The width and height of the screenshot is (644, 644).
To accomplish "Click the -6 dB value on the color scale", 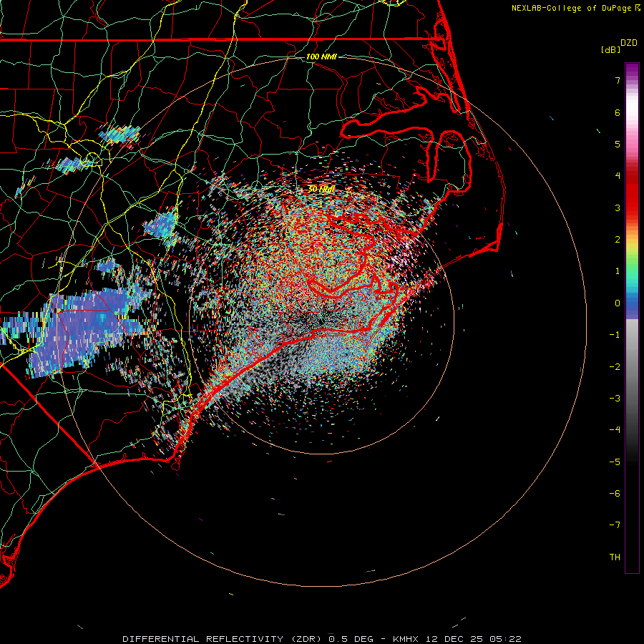I will click(615, 494).
